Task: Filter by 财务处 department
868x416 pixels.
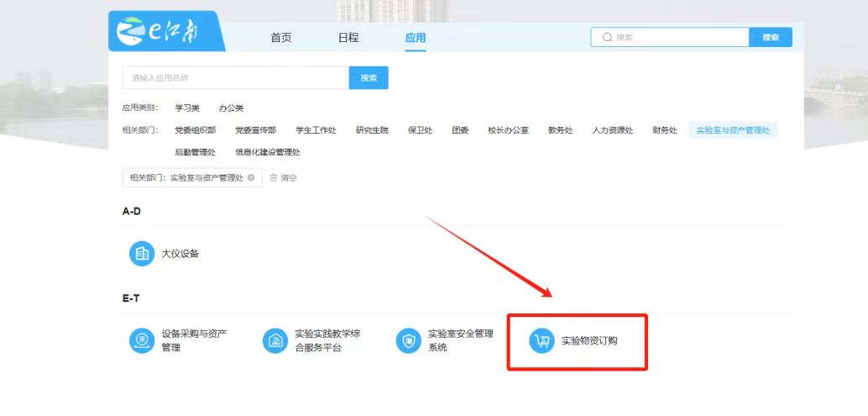Action: (664, 130)
